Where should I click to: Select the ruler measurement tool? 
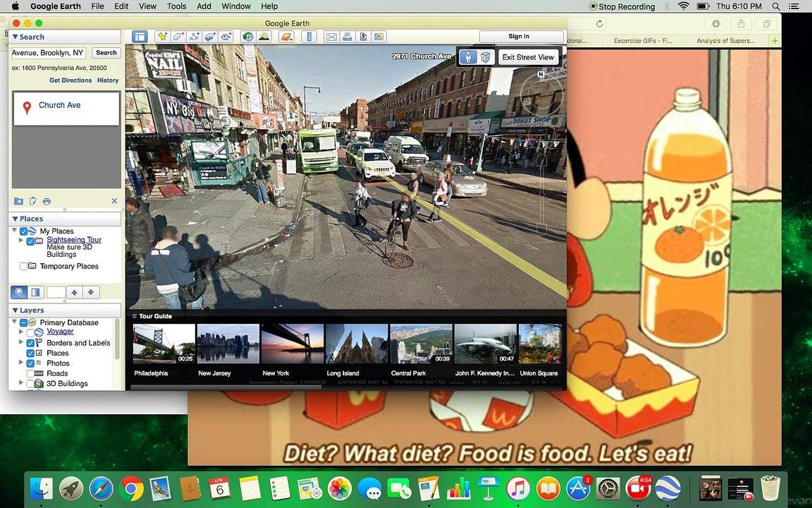[x=309, y=37]
